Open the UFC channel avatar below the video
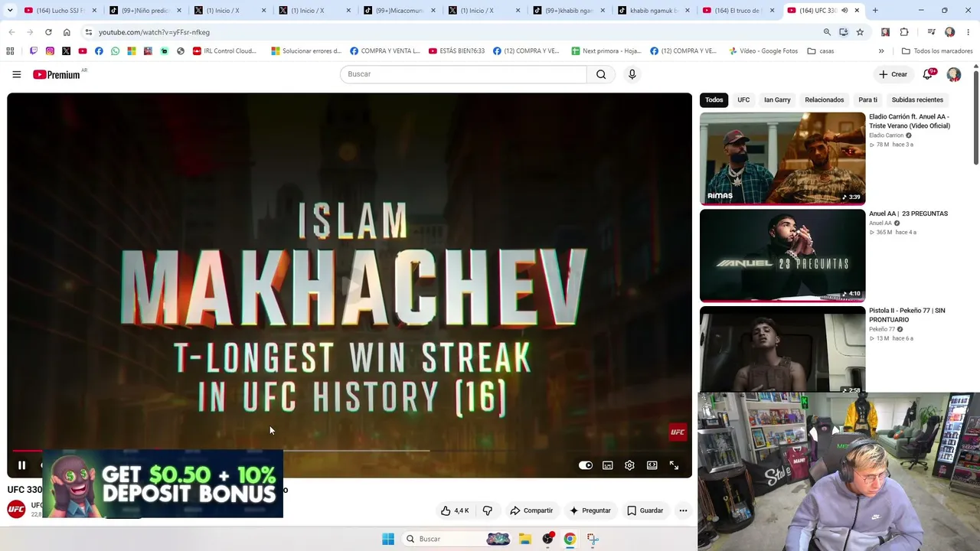Screen dimensions: 980x551 click(x=16, y=509)
